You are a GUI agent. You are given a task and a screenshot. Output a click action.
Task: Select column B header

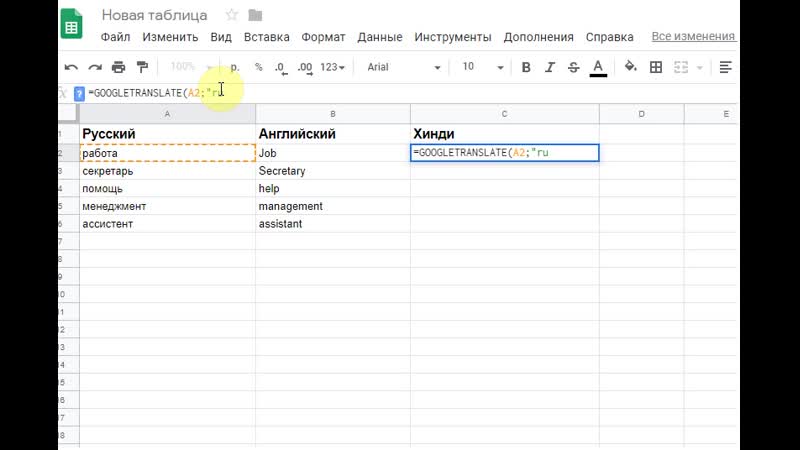coord(333,114)
